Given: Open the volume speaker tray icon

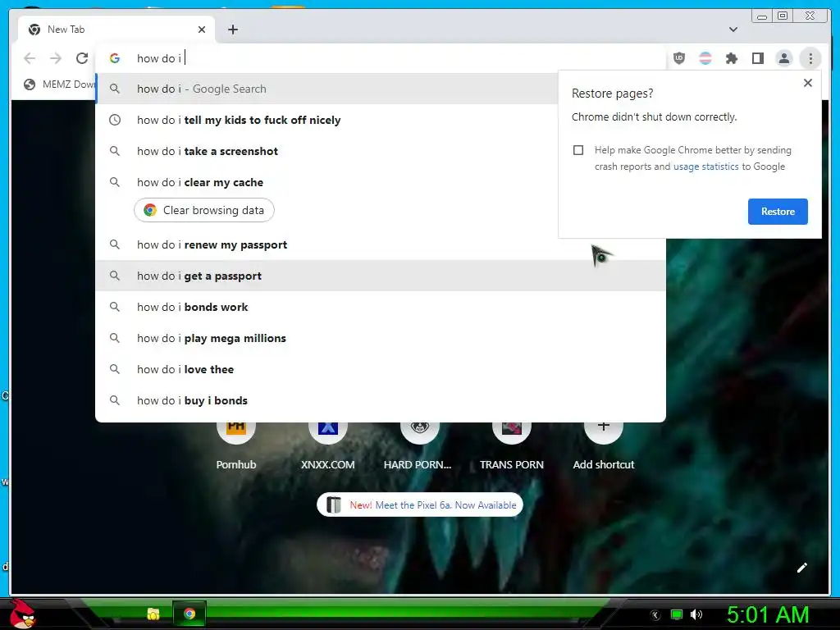Looking at the screenshot, I should click(696, 614).
